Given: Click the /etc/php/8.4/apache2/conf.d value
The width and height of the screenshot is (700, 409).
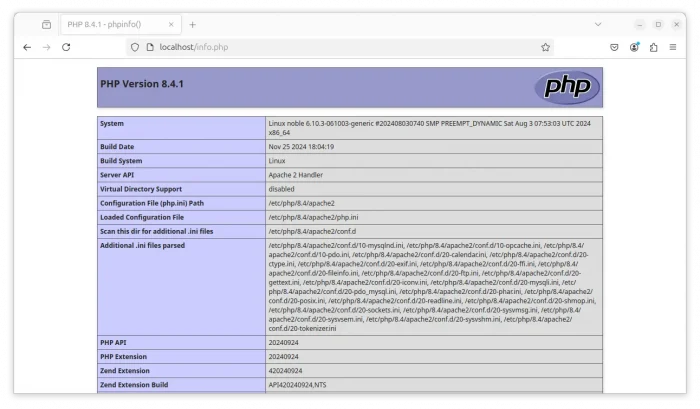Looking at the screenshot, I should tap(312, 231).
